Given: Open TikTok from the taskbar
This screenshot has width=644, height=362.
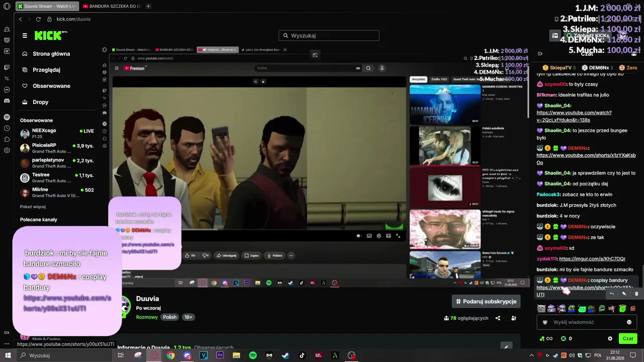Looking at the screenshot, I should pos(302,355).
